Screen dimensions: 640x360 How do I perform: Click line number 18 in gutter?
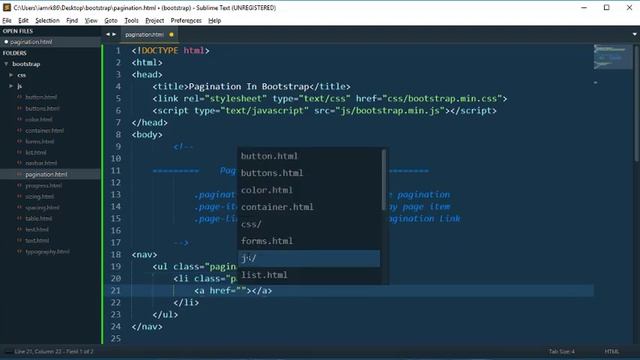(x=116, y=255)
